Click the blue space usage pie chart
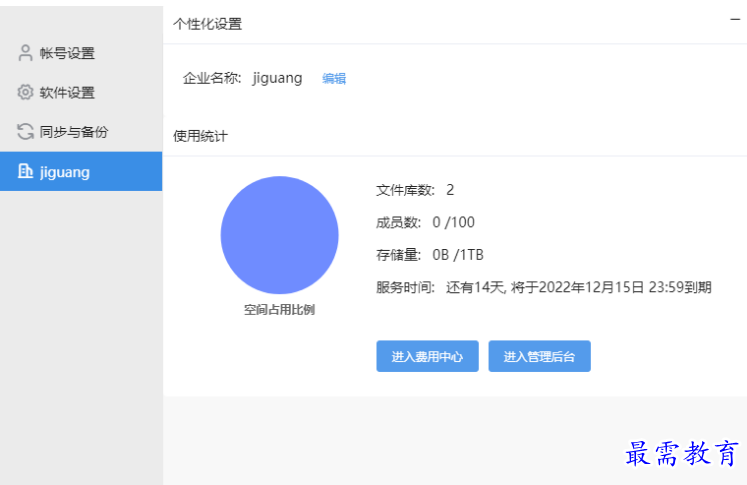747x485 pixels. pos(280,235)
